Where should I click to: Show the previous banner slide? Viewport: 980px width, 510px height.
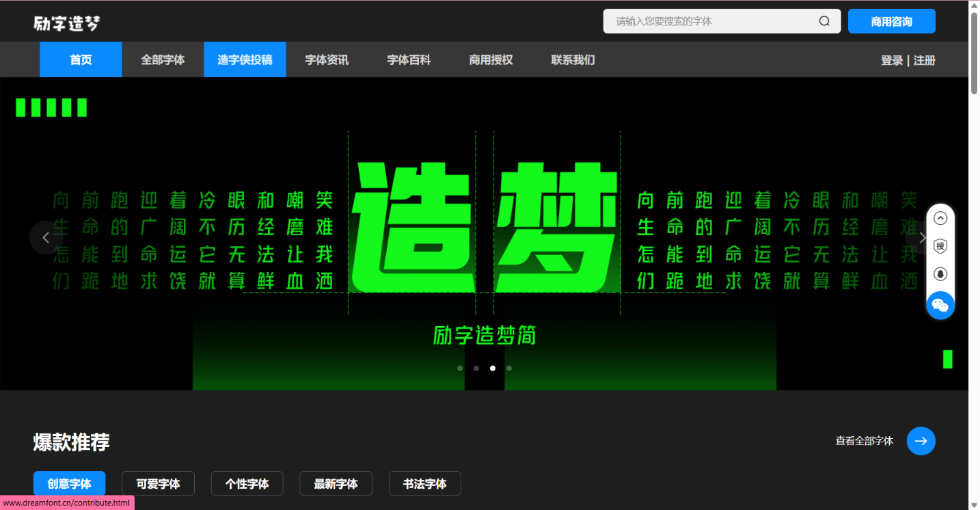point(46,237)
